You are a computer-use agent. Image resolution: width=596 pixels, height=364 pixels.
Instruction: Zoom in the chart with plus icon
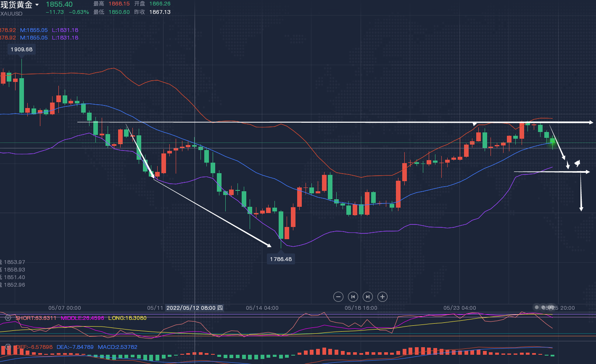(x=382, y=297)
